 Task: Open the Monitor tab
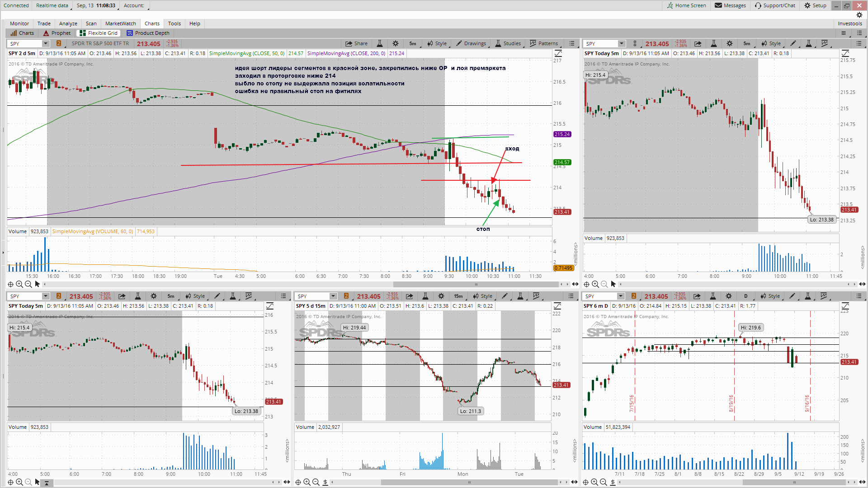[x=19, y=23]
